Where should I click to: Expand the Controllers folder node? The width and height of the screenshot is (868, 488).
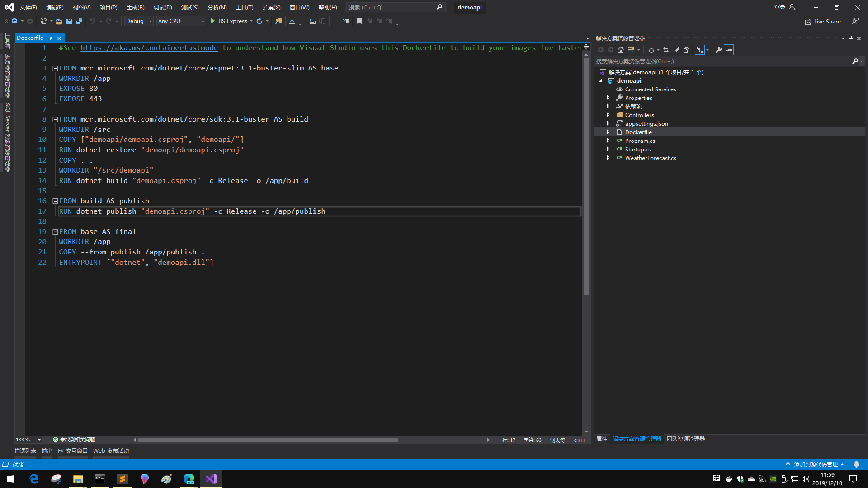coord(608,115)
